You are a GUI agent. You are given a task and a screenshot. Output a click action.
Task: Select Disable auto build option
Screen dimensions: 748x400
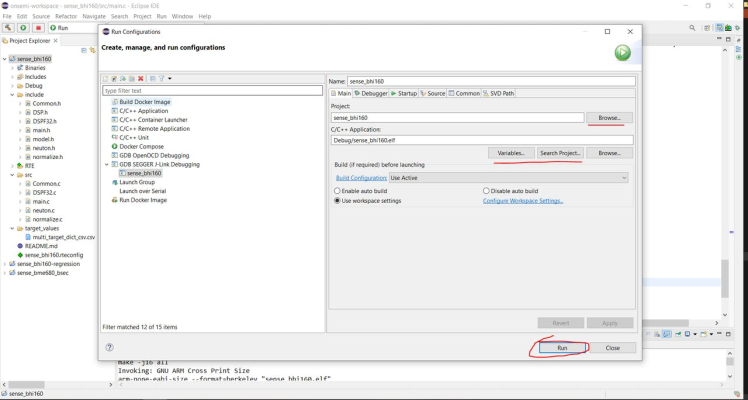[486, 191]
